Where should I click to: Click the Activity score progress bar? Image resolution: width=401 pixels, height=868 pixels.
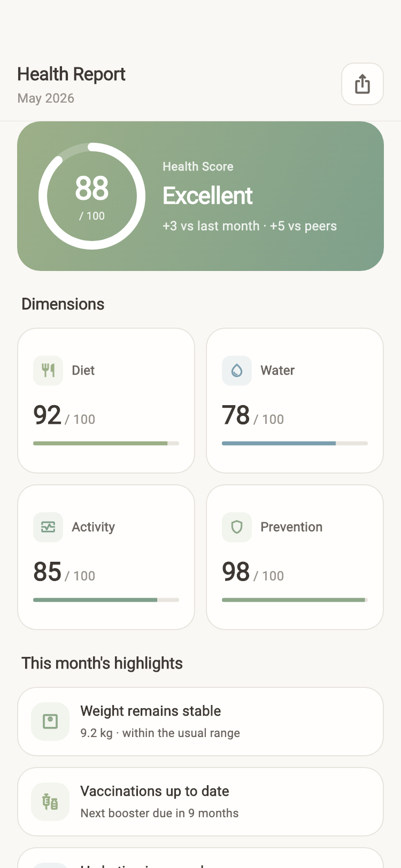click(106, 600)
